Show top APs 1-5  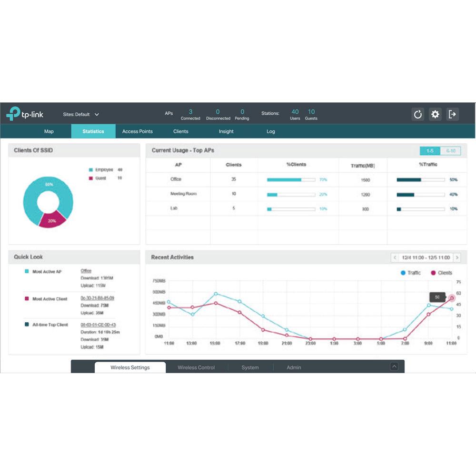click(430, 151)
